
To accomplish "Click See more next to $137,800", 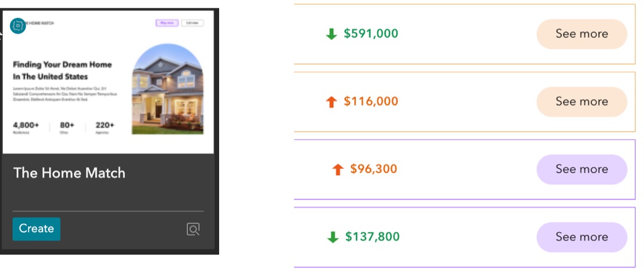I will tap(581, 237).
